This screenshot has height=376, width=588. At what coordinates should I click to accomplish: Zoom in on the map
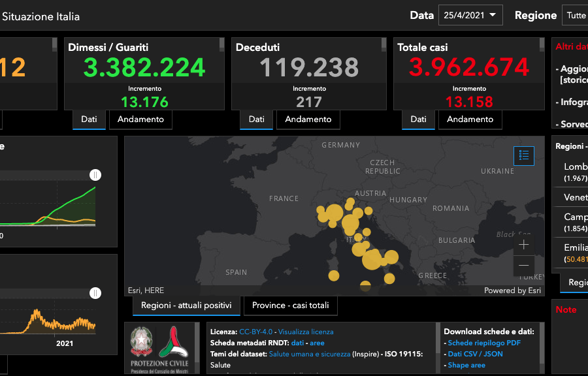coord(523,245)
